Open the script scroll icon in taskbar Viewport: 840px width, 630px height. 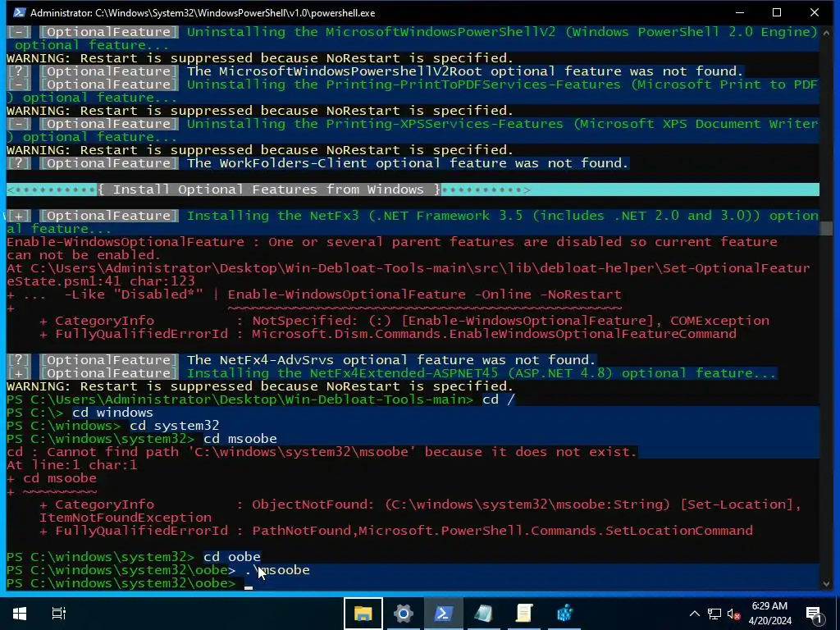pos(524,614)
